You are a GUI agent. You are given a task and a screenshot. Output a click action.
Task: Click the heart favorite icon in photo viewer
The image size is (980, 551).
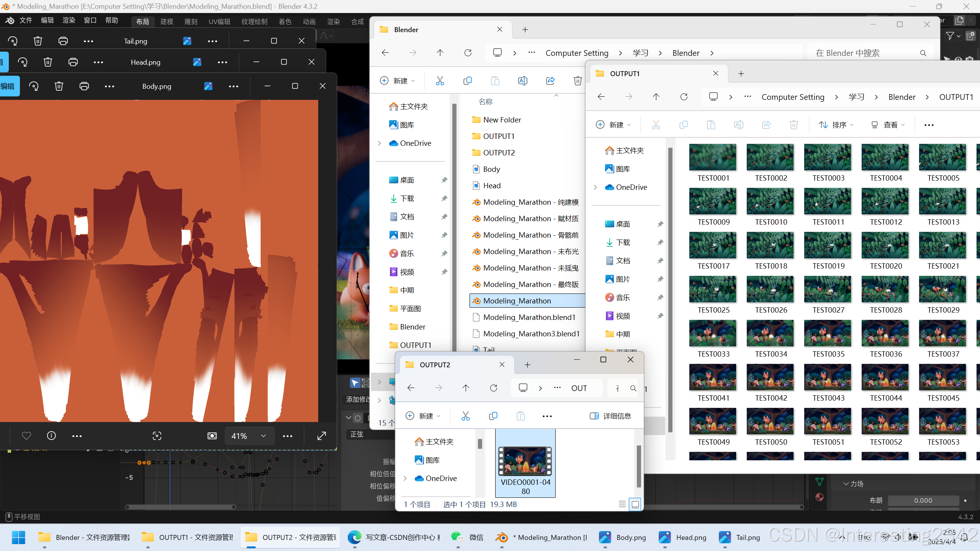26,436
